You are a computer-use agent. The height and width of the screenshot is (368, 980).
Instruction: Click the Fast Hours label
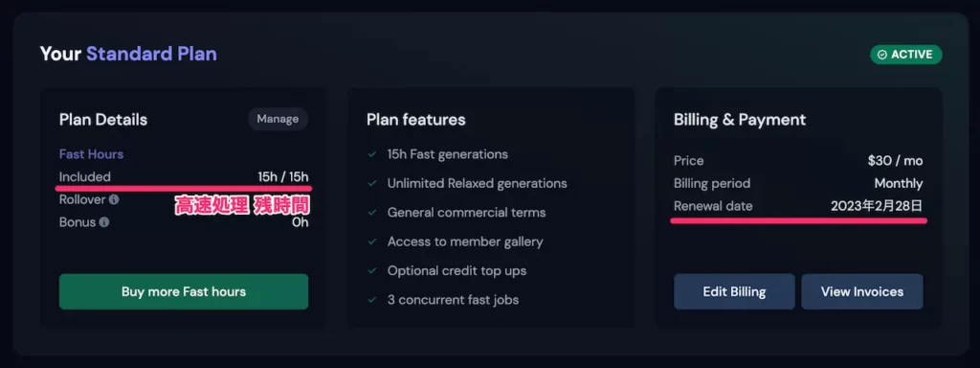pos(91,154)
